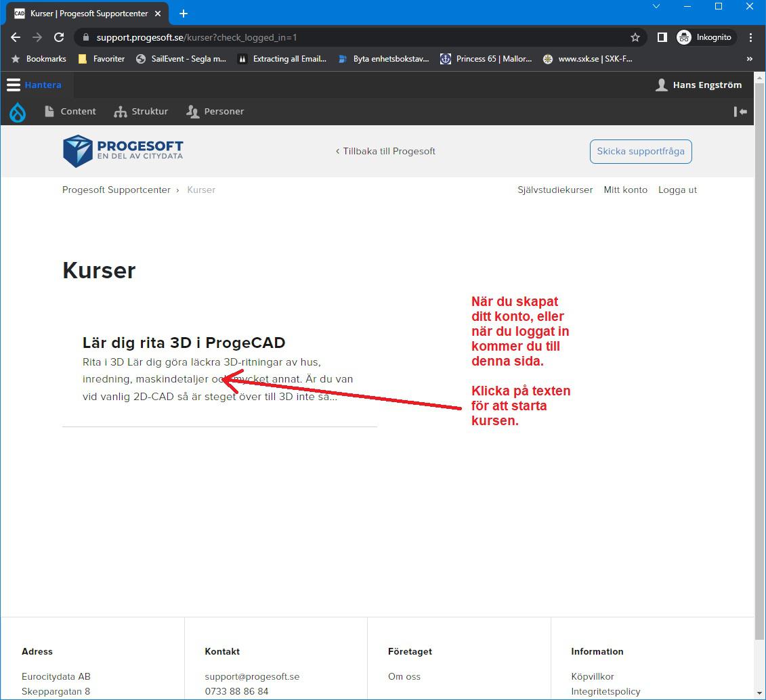Open the Content admin menu

(70, 111)
